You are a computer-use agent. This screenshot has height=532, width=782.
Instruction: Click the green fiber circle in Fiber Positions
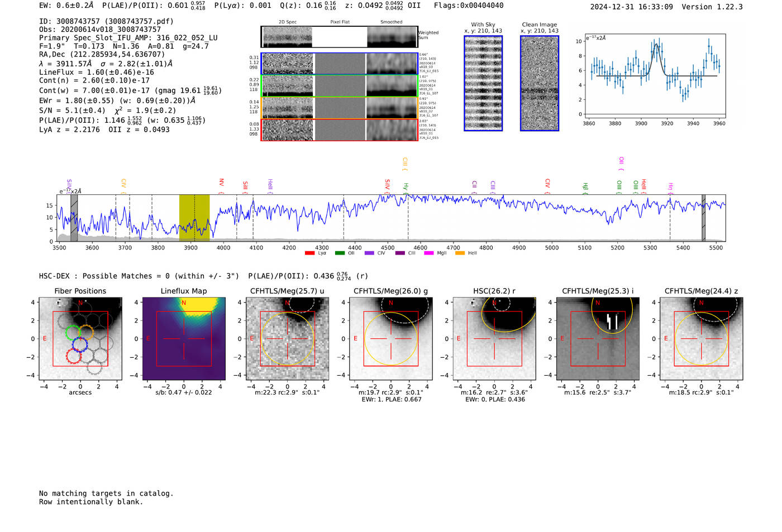pyautogui.click(x=73, y=333)
